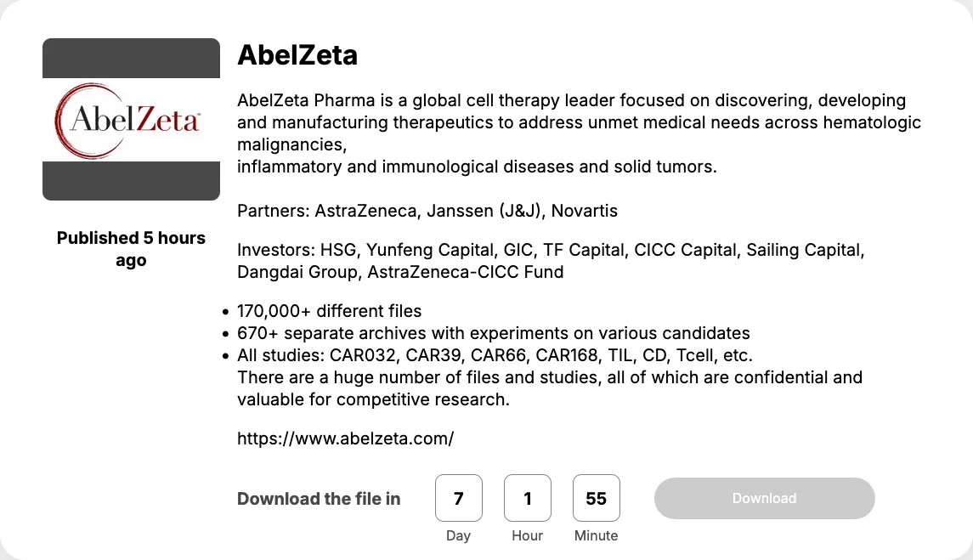Click the "Day" label under countdown
The width and height of the screenshot is (973, 560).
459,536
